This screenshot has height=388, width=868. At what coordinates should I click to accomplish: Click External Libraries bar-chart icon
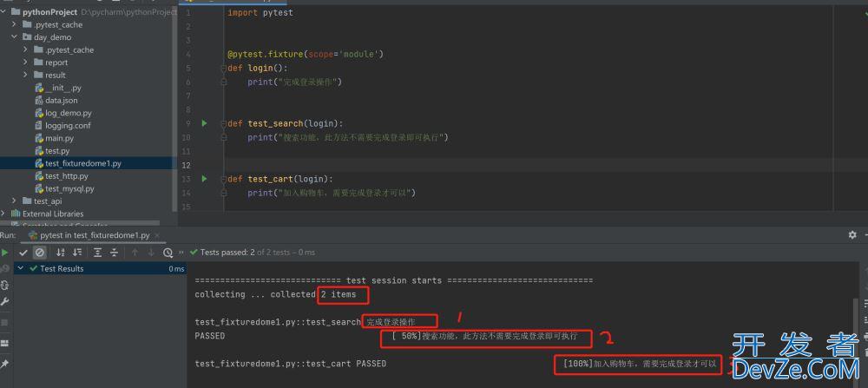pos(16,214)
